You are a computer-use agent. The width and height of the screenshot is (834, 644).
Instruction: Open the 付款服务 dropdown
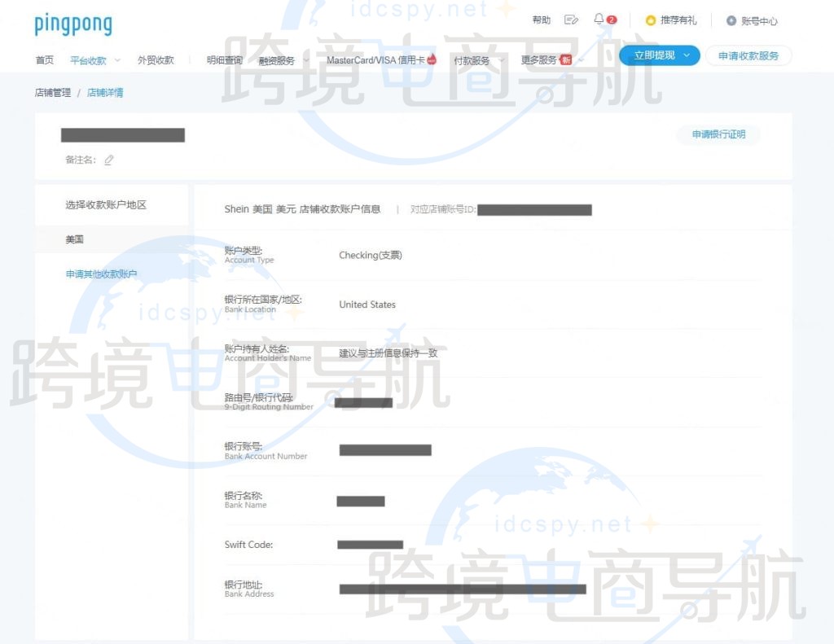pyautogui.click(x=471, y=59)
